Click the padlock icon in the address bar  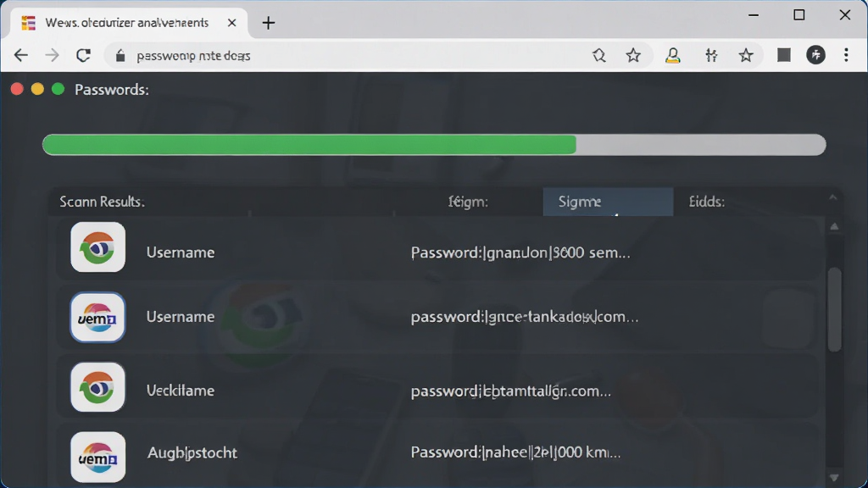120,56
